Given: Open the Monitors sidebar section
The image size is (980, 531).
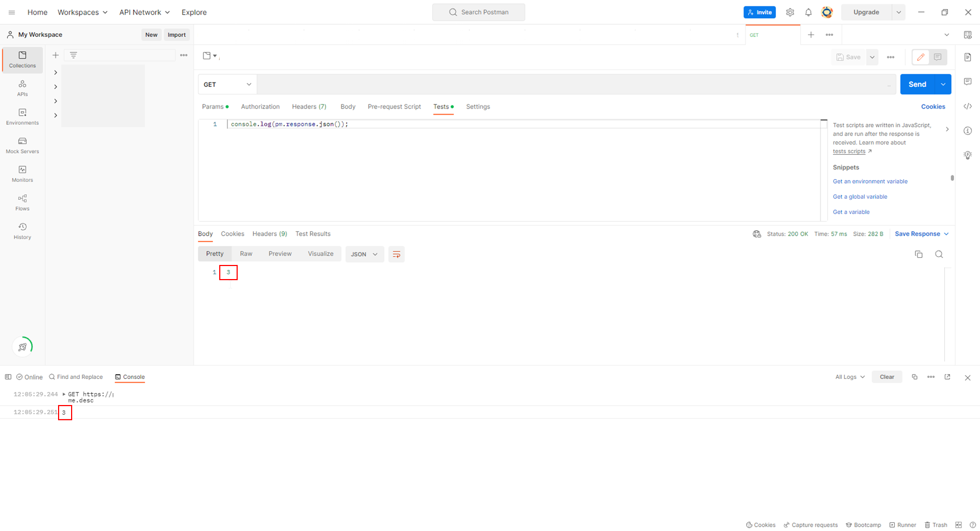Looking at the screenshot, I should (22, 174).
